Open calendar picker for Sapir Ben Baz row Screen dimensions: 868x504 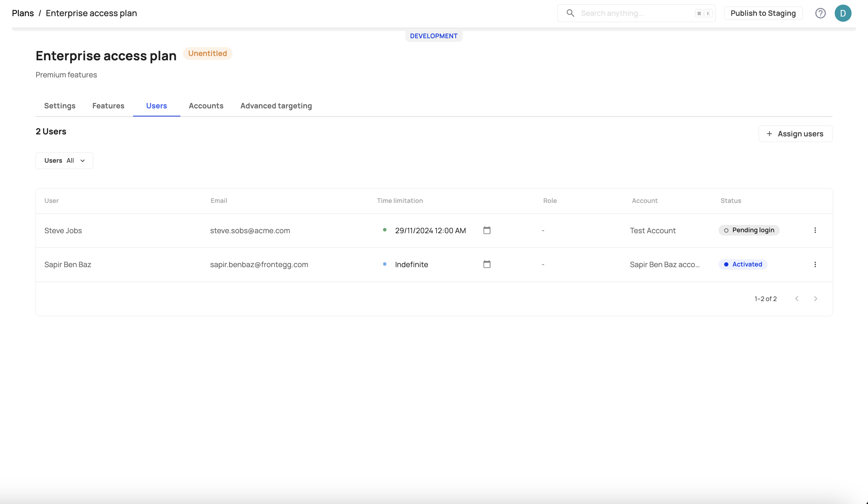[x=487, y=264]
